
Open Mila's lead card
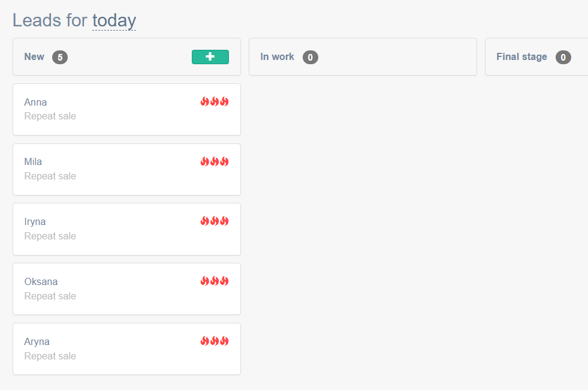pos(126,170)
